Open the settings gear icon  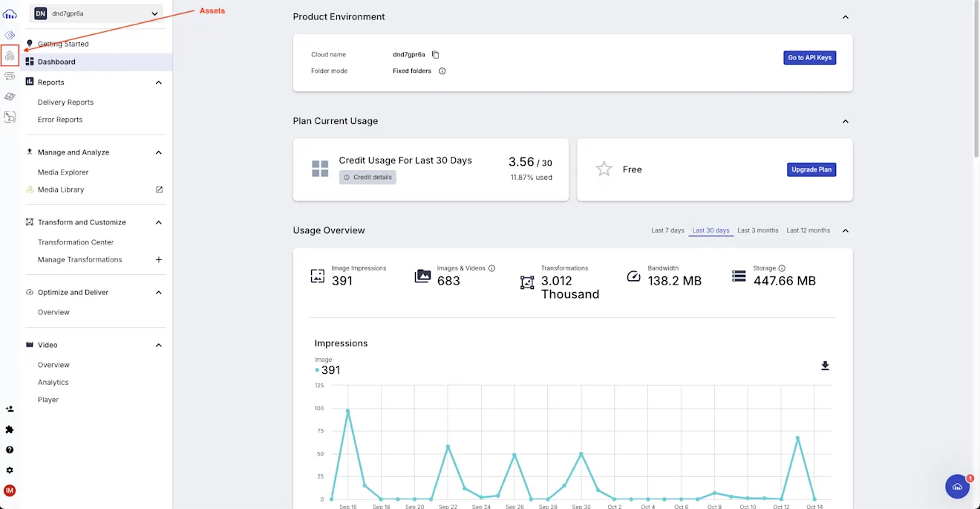10,470
